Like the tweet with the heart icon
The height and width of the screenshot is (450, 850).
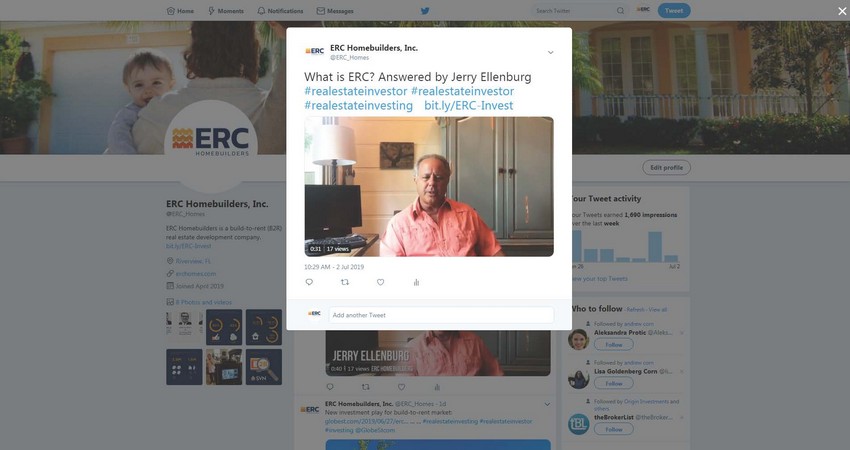tap(381, 282)
